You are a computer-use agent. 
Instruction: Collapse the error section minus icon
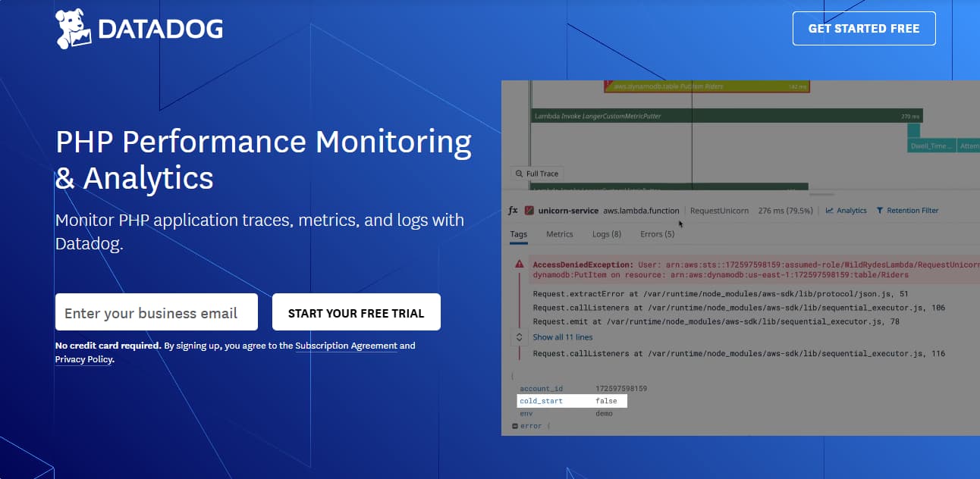[515, 426]
